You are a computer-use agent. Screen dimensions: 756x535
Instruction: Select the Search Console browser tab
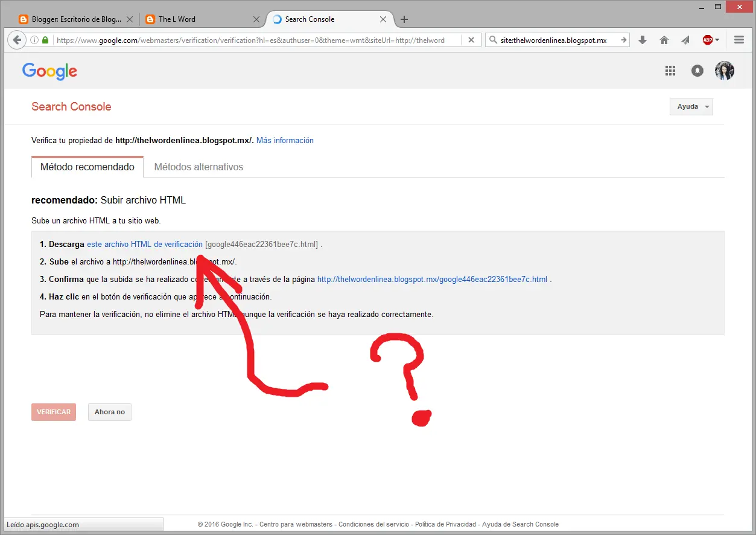(x=329, y=19)
